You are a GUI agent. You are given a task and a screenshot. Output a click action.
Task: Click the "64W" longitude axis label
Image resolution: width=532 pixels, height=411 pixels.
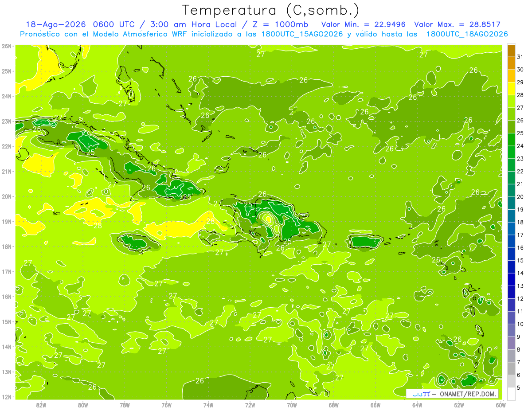click(417, 405)
